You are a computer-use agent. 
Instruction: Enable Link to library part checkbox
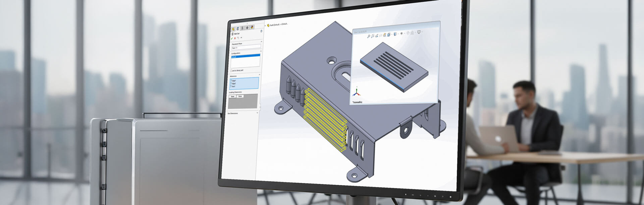click(231, 71)
